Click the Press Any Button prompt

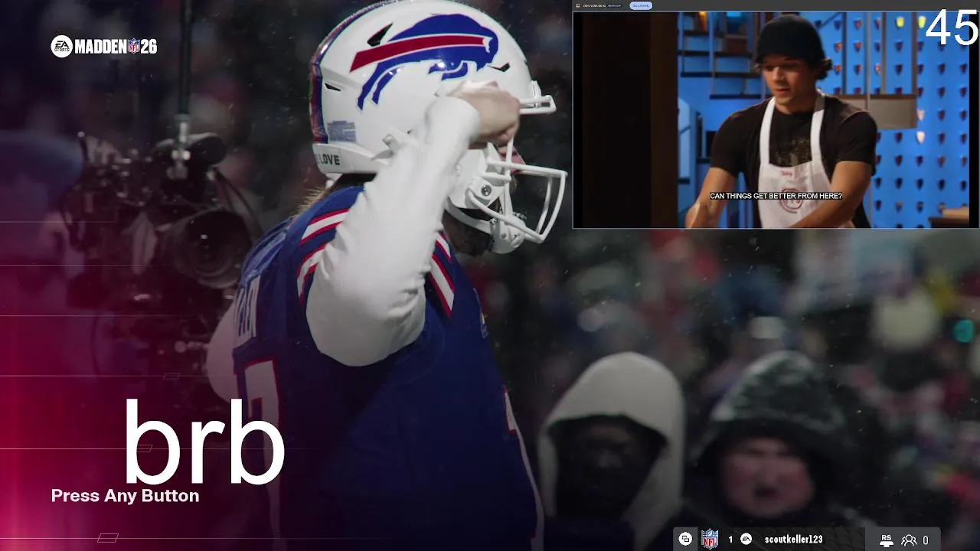tap(125, 496)
